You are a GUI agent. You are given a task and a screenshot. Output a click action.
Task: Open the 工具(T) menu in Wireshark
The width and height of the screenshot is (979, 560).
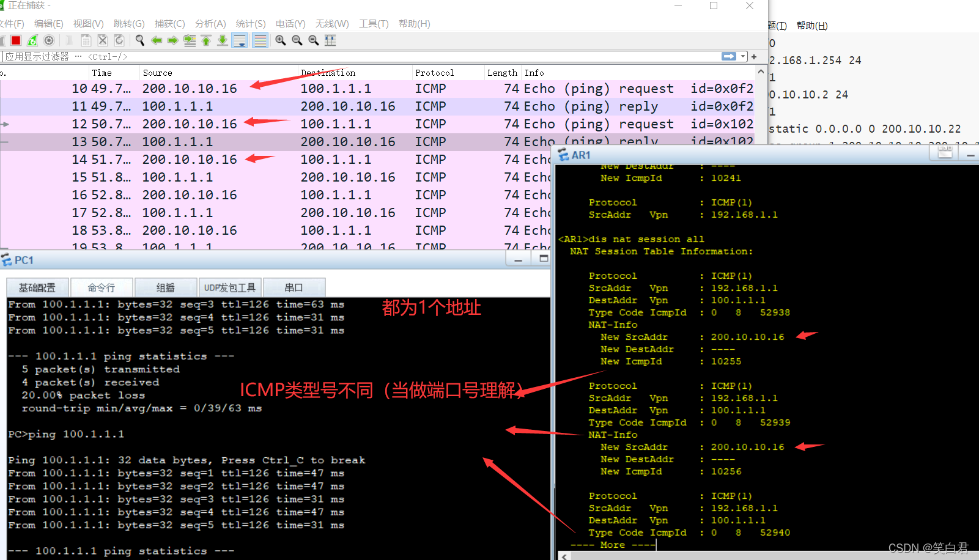pos(374,23)
